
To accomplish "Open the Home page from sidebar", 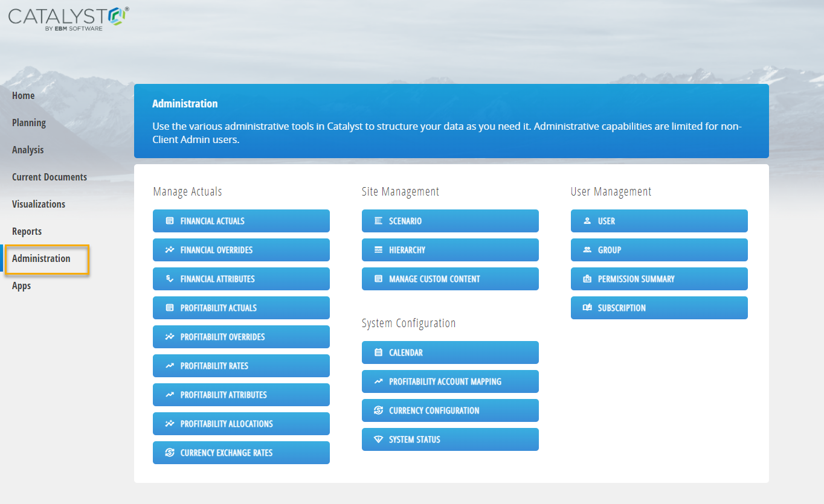I will [x=23, y=95].
